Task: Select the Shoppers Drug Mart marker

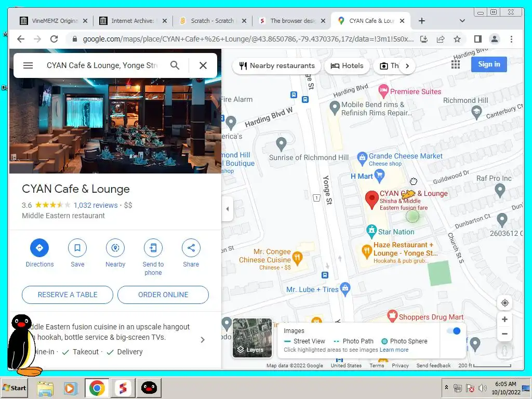Action: 392,316
